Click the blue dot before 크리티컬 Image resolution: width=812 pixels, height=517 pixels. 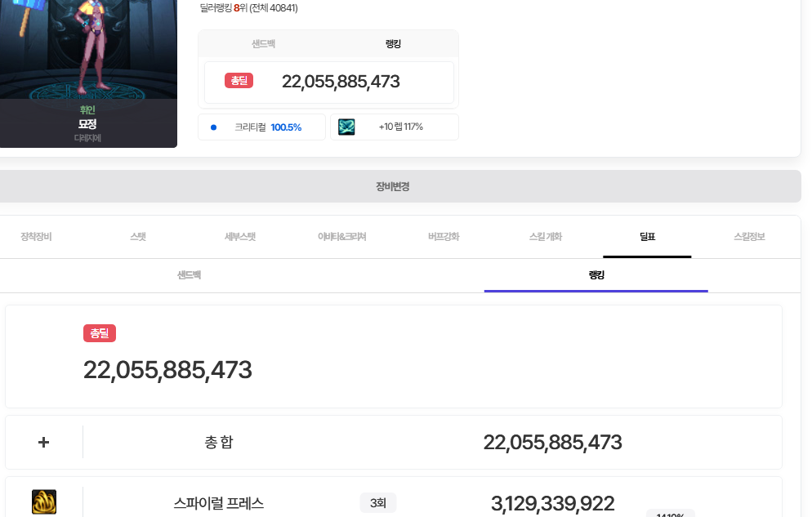213,127
